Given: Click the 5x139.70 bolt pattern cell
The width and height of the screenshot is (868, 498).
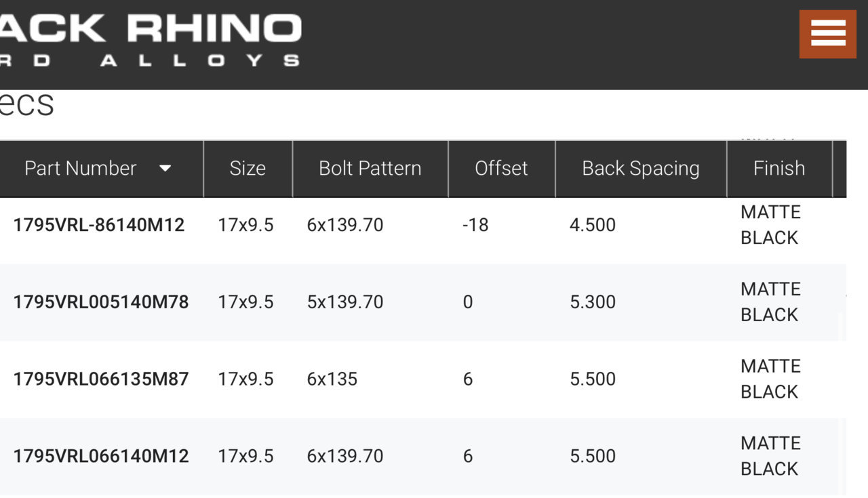Looking at the screenshot, I should [345, 302].
